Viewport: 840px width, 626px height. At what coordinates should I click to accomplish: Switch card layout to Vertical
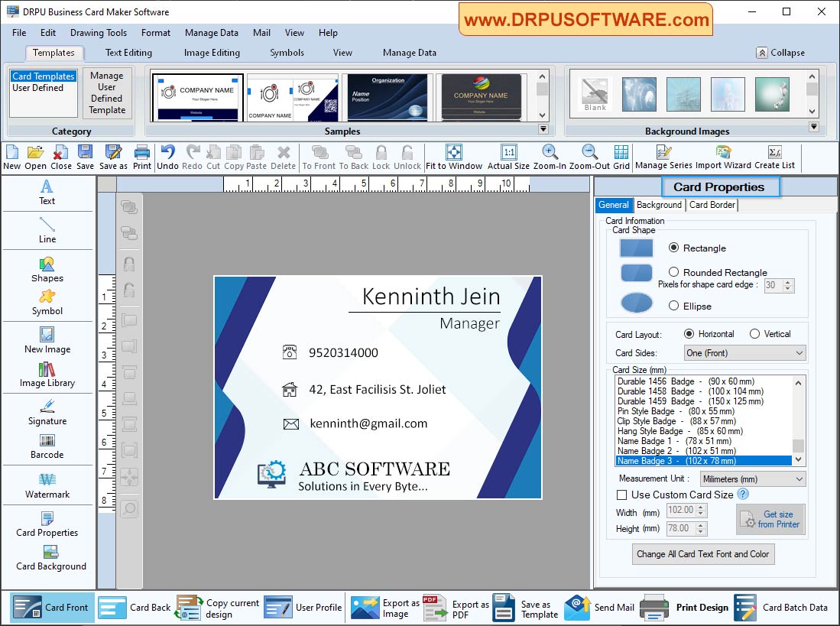(754, 333)
